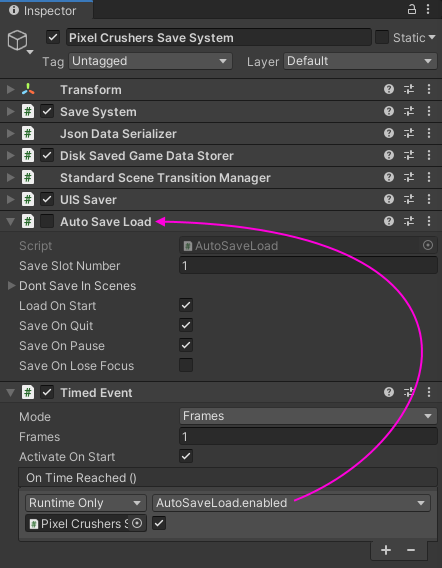Click the GameObject cube icon
The width and height of the screenshot is (442, 568).
click(17, 40)
